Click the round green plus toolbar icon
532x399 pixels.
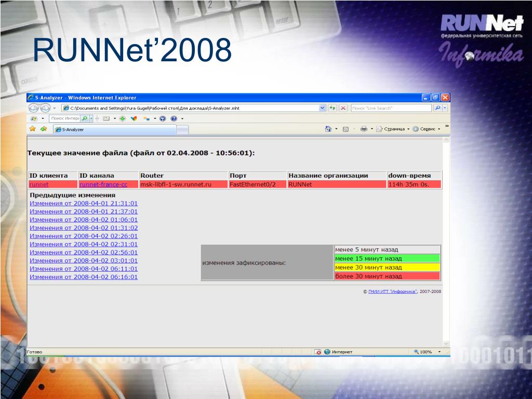point(123,119)
